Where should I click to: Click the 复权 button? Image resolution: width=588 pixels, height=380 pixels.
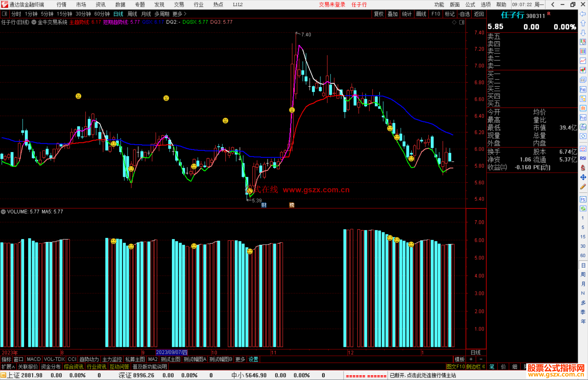coord(378,14)
